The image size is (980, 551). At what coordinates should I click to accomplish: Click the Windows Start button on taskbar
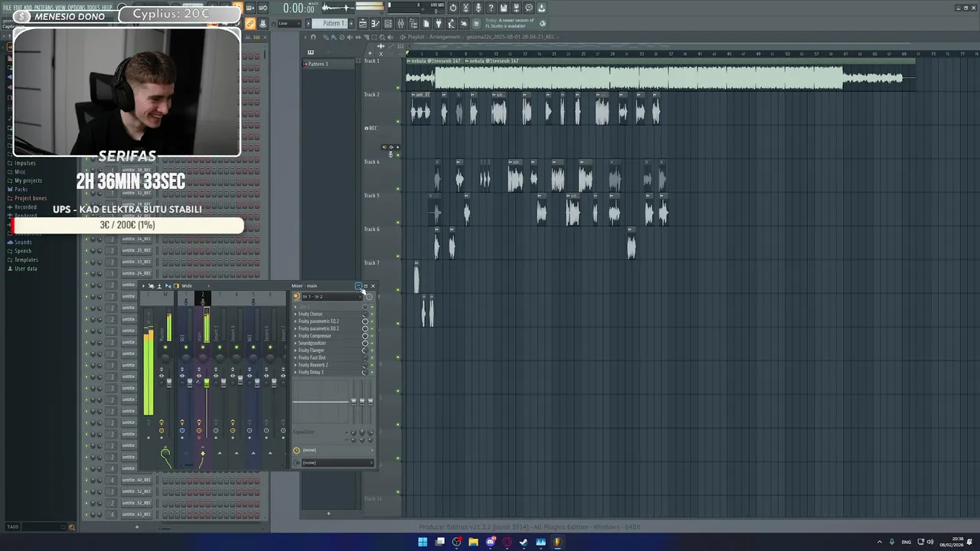pos(423,543)
